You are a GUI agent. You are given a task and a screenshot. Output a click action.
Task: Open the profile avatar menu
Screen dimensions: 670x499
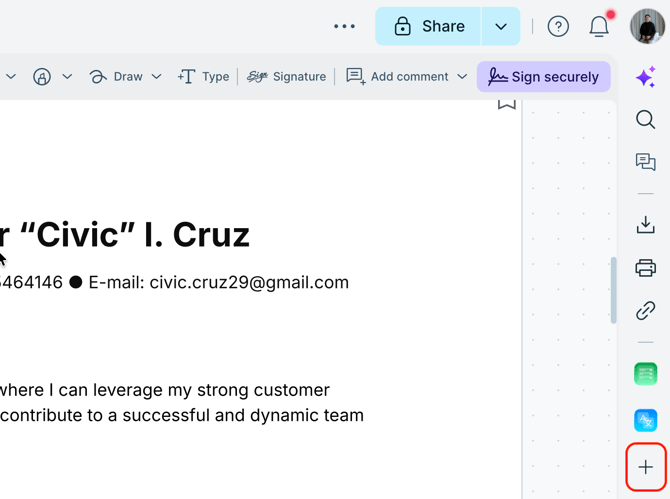647,27
